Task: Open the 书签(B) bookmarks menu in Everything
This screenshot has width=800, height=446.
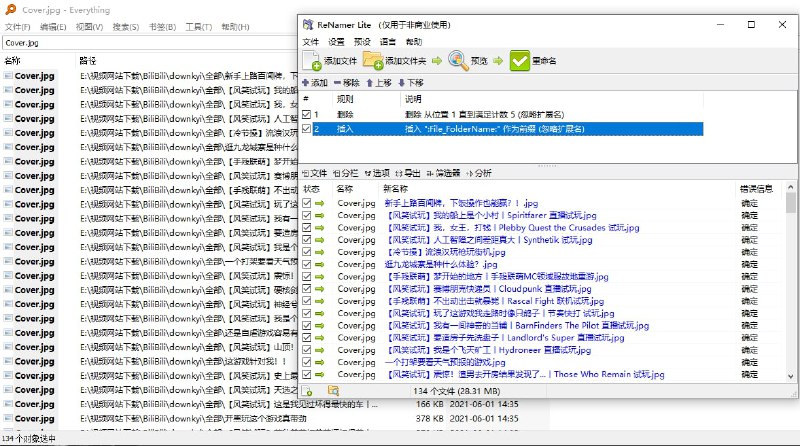Action: 162,27
